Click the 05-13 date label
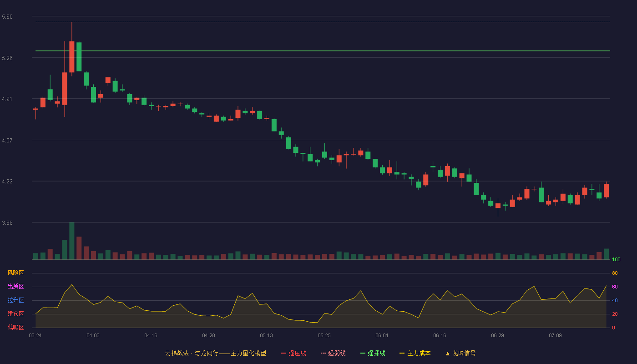The width and height of the screenshot is (637, 364). 267,335
